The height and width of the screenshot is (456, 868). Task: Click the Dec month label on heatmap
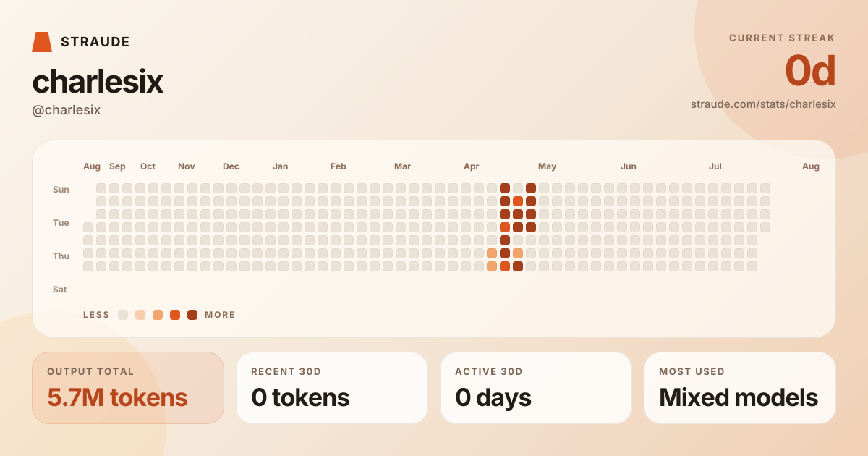(x=231, y=166)
